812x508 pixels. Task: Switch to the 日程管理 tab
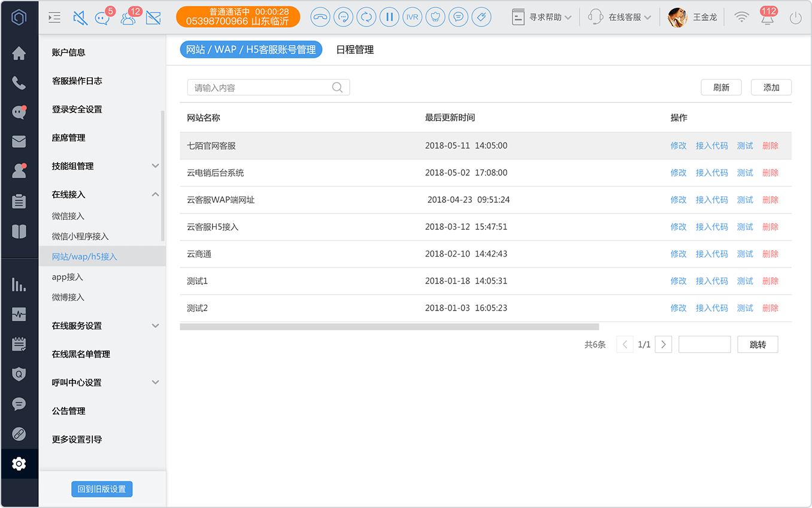point(355,50)
